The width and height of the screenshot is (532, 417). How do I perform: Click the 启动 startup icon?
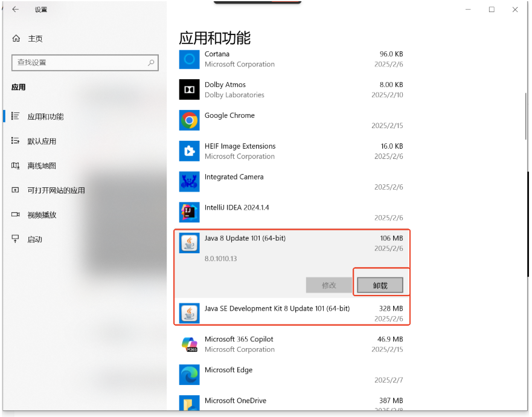(x=15, y=239)
